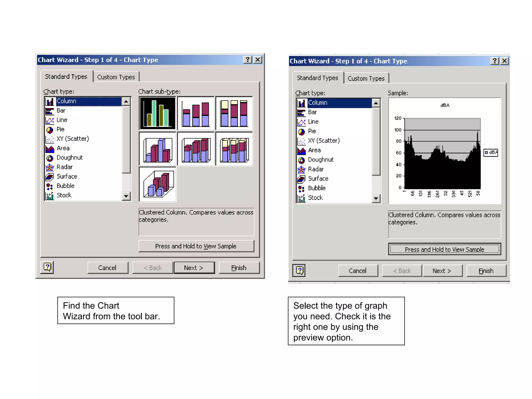Image resolution: width=532 pixels, height=399 pixels.
Task: Select the stacked column sub-type thumbnail
Action: point(196,113)
